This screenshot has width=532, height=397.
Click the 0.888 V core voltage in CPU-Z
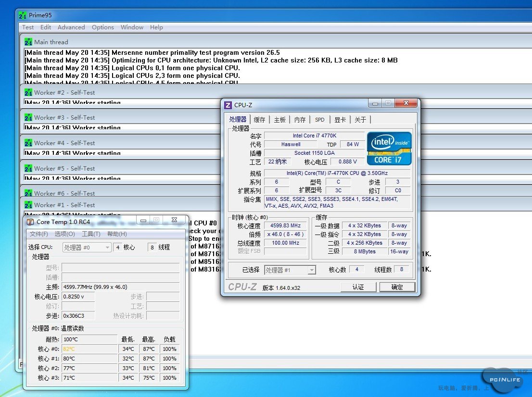(347, 161)
